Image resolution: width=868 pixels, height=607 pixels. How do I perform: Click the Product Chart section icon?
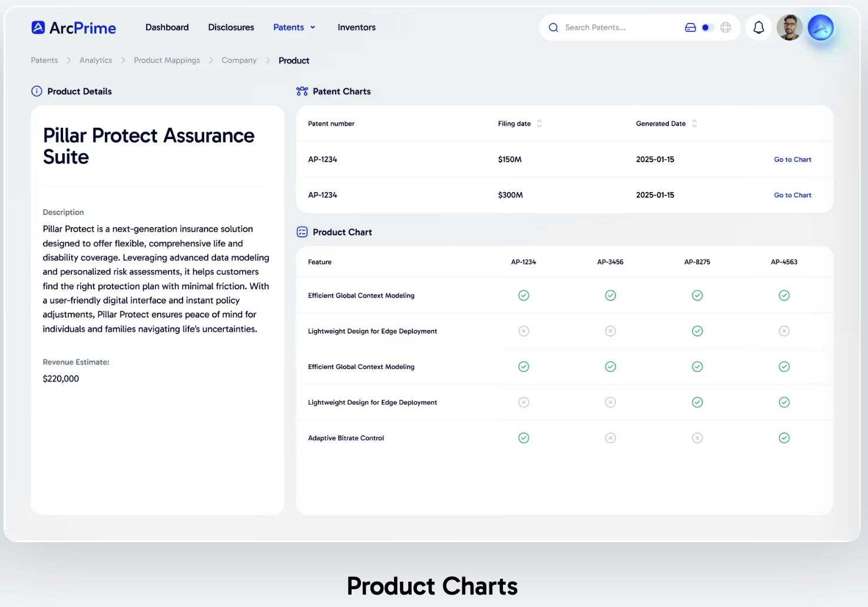click(x=302, y=232)
